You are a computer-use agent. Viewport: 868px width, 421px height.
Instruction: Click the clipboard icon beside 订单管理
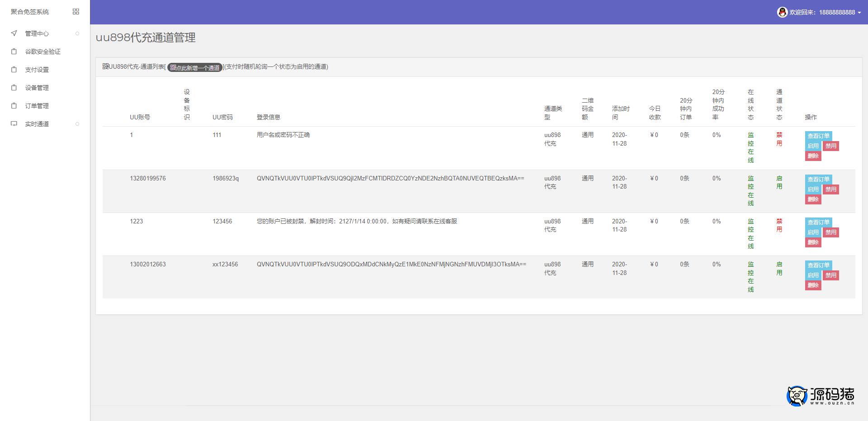(14, 106)
